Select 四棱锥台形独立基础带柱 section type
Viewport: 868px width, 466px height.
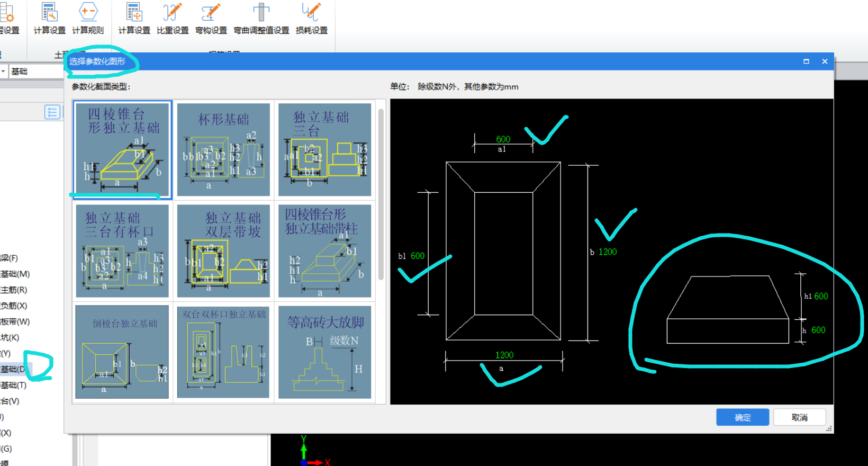pyautogui.click(x=324, y=251)
